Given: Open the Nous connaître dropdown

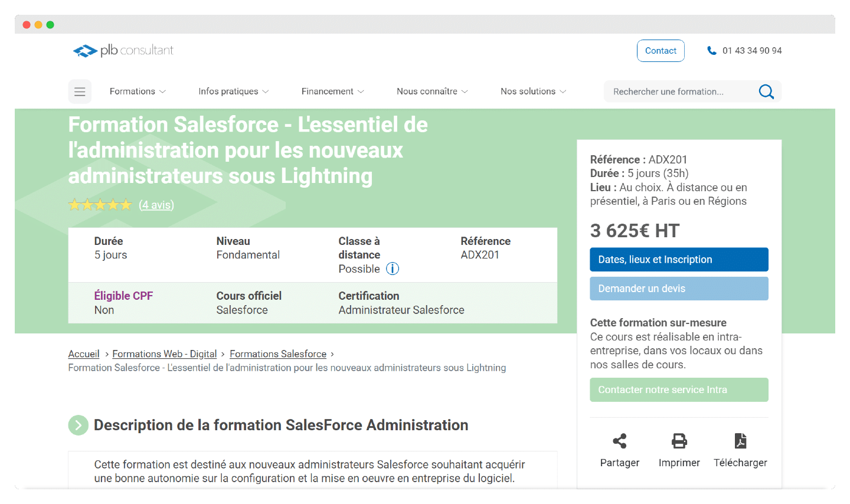Looking at the screenshot, I should coord(432,91).
